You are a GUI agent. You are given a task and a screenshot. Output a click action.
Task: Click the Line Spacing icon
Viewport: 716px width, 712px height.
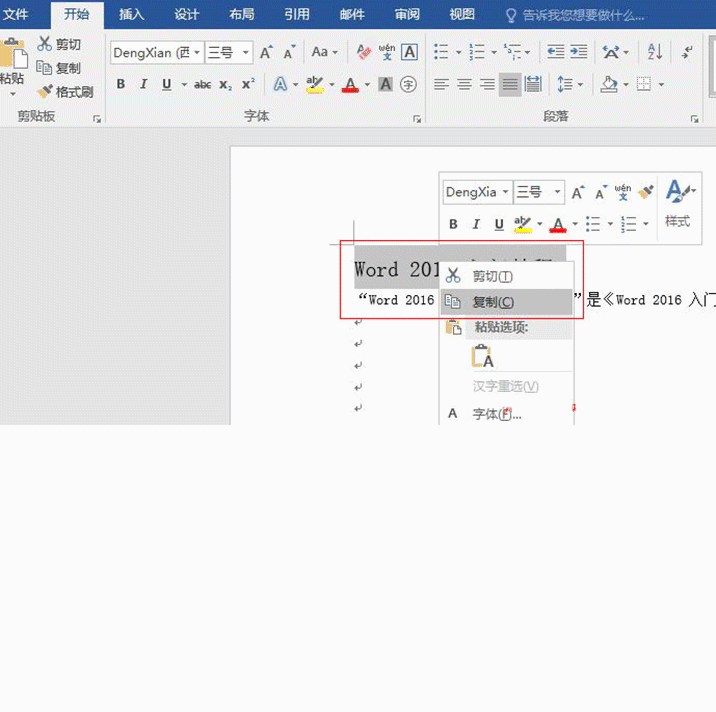click(x=565, y=84)
